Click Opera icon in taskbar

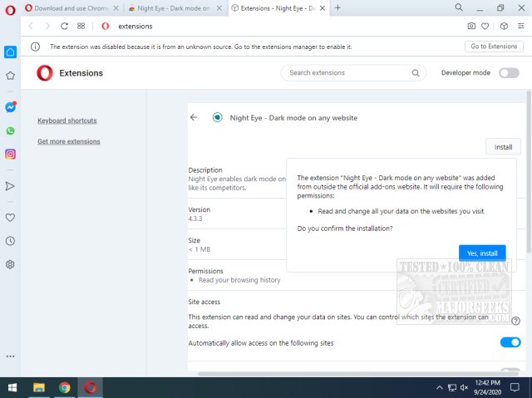tap(91, 387)
